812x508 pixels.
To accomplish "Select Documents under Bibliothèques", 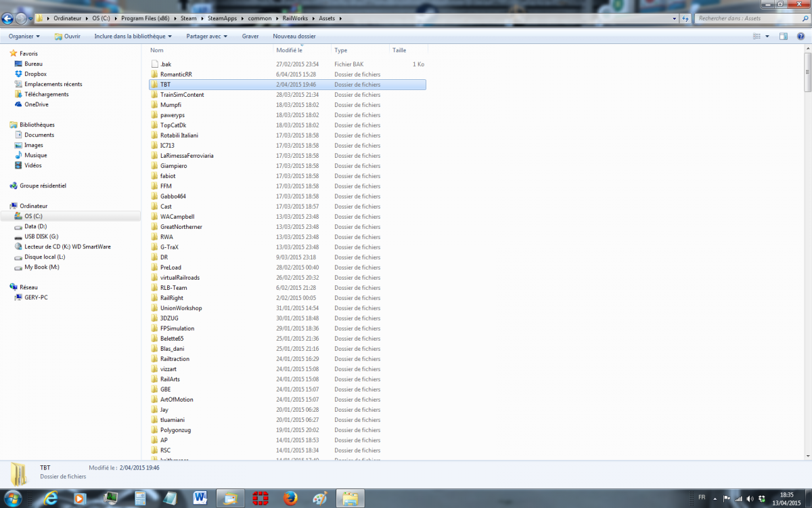I will (x=39, y=135).
